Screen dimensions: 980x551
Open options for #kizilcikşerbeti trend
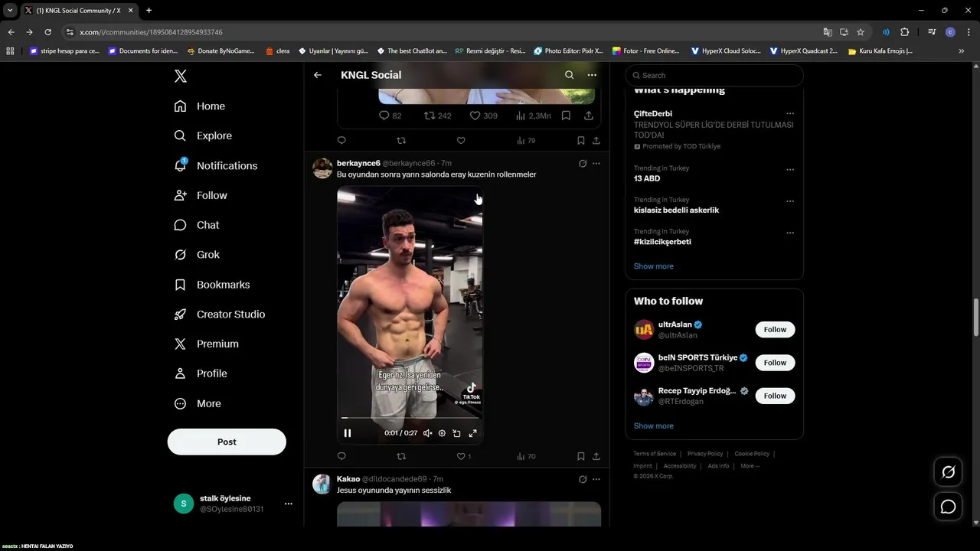click(790, 233)
